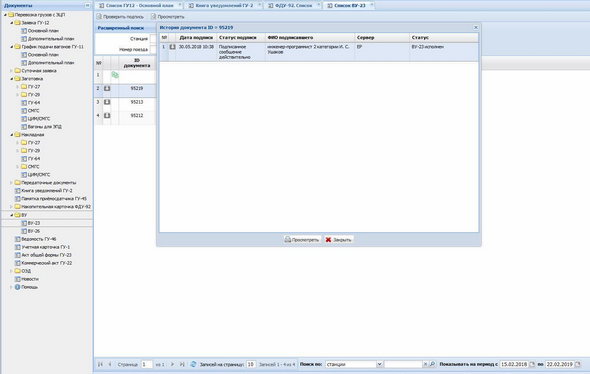
Task: Click Проверить подпись in toolbar
Action: pyautogui.click(x=120, y=17)
